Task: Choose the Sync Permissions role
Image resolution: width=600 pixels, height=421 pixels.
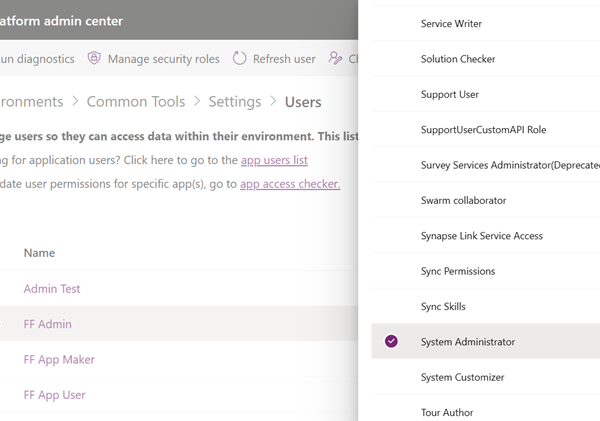Action: [x=458, y=271]
